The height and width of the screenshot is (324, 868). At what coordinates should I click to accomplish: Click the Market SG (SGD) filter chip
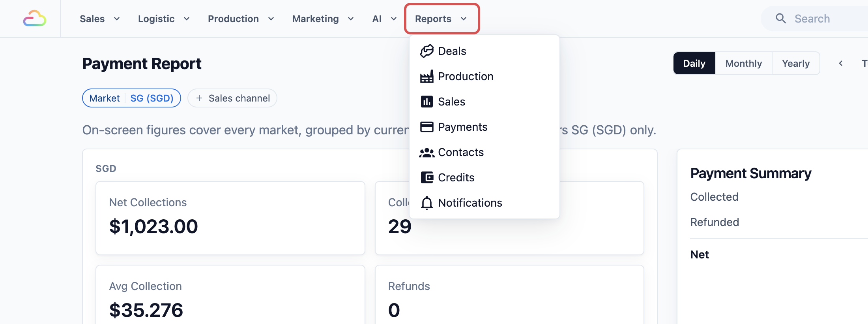[131, 98]
